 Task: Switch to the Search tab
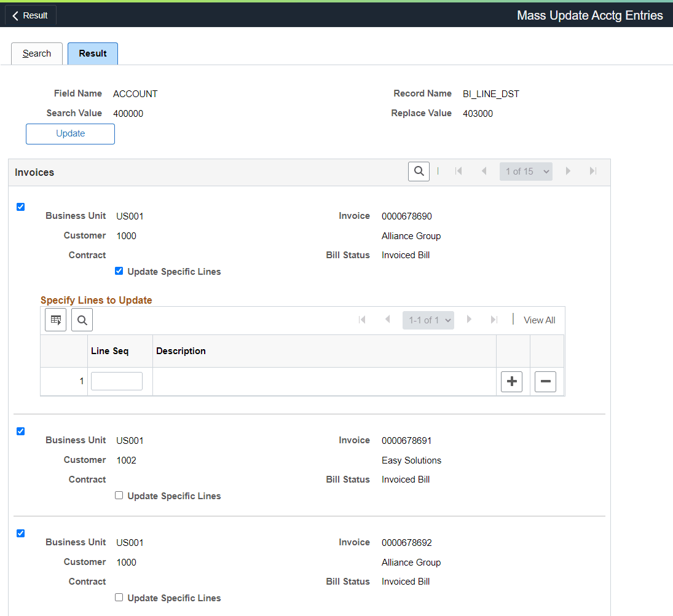37,53
